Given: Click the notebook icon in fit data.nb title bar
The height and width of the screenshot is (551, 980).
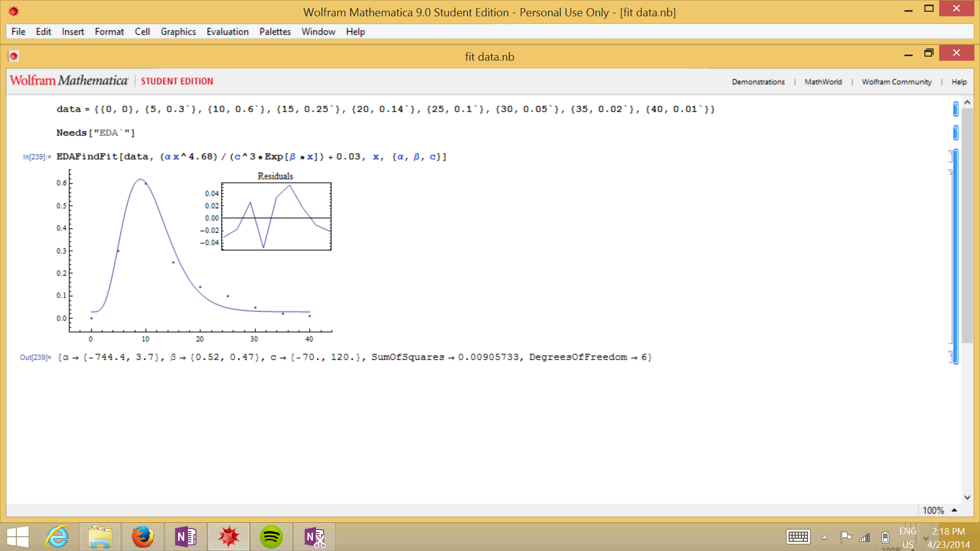Looking at the screenshot, I should (14, 56).
